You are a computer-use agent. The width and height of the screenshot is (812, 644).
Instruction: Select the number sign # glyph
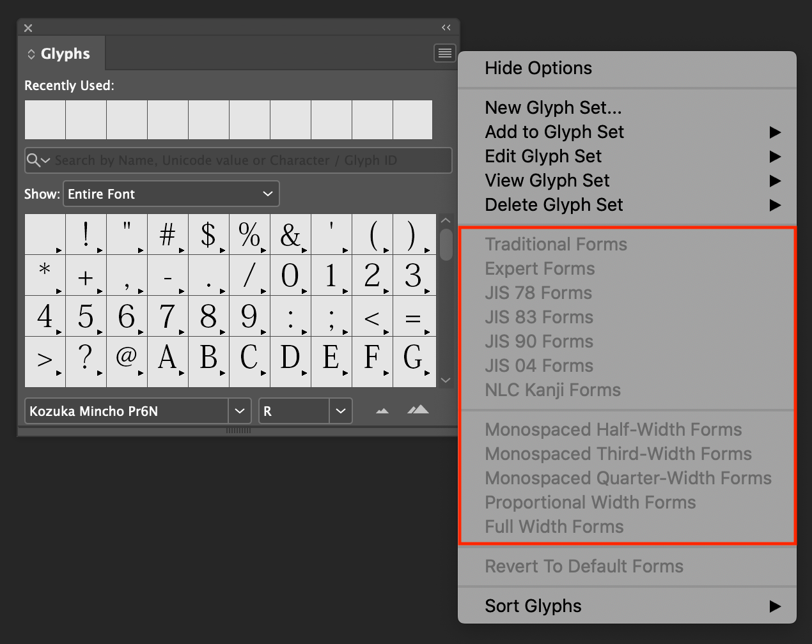(168, 234)
